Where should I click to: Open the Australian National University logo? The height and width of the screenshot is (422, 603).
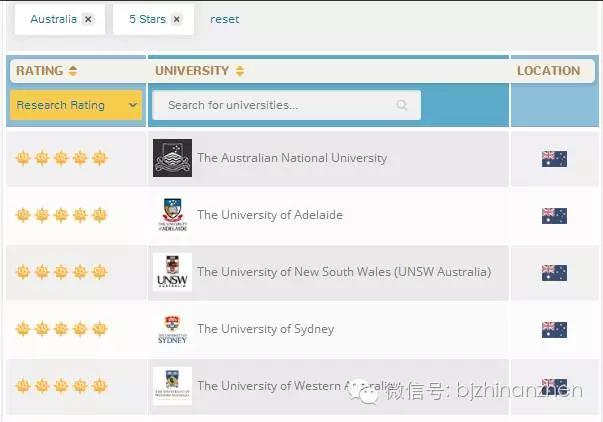(172, 158)
